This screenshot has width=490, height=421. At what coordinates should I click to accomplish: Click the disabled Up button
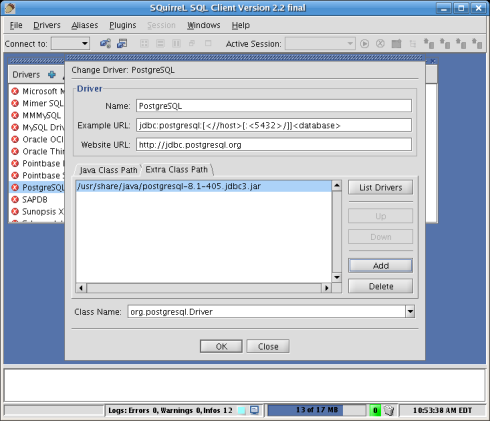[380, 216]
